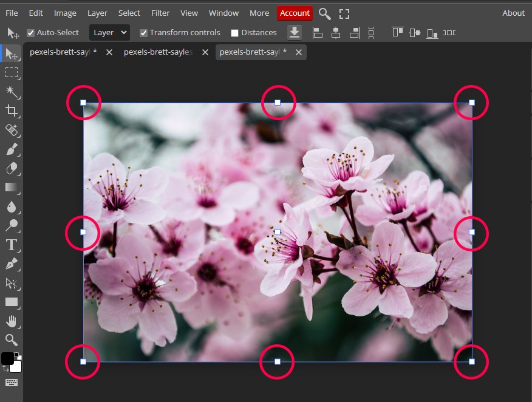Select the Pen tool
Screen dimensions: 532x402
12,264
